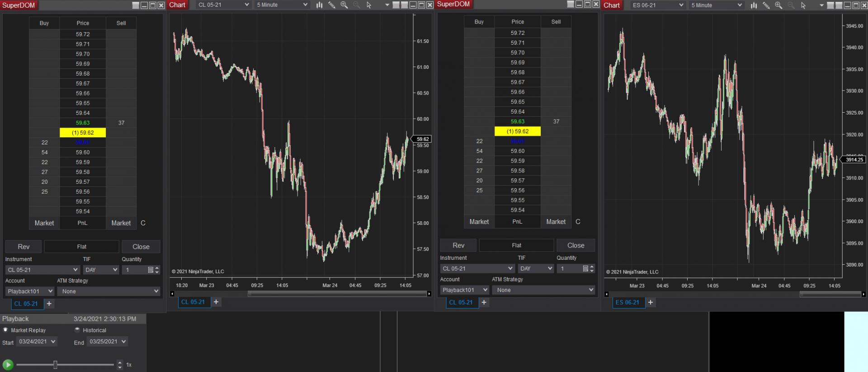Click the Close button in right SuperDOM
868x372 pixels.
coord(576,245)
